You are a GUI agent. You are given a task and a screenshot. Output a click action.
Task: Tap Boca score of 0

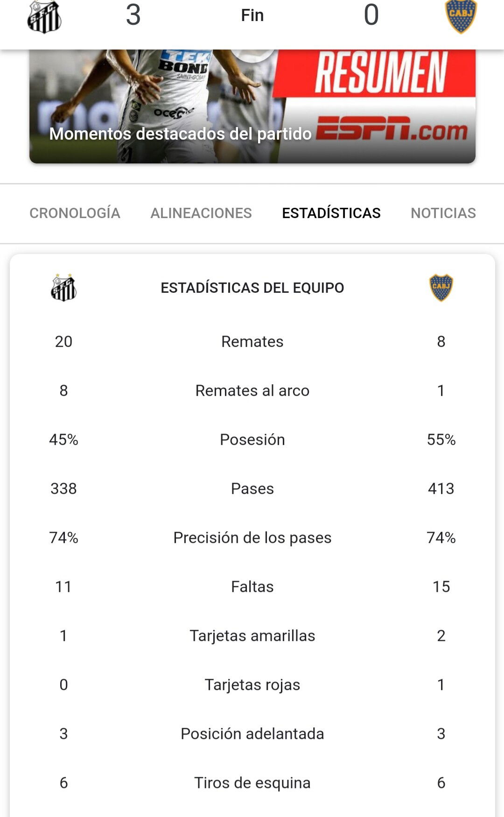(371, 15)
